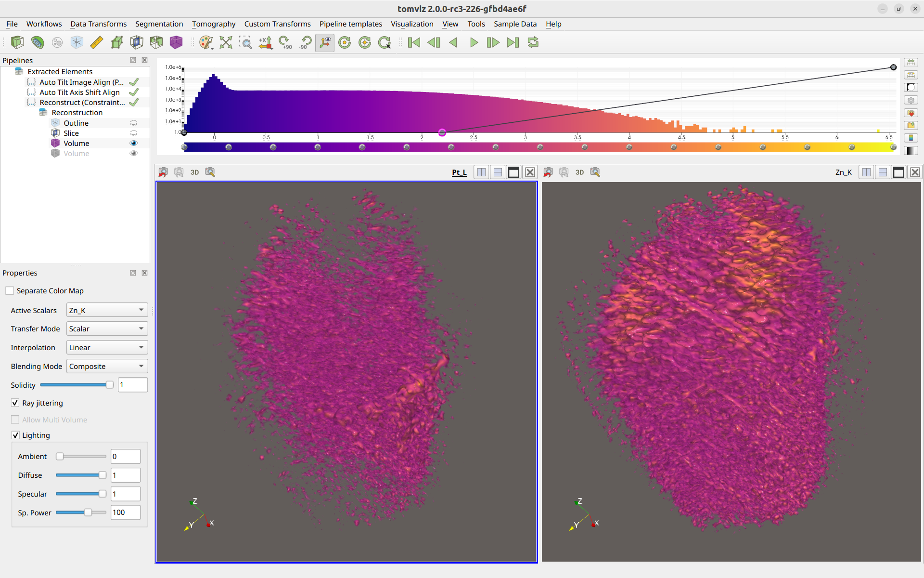Toggle the 3D mode in Pt_L view
The image size is (924, 578).
[x=194, y=172]
